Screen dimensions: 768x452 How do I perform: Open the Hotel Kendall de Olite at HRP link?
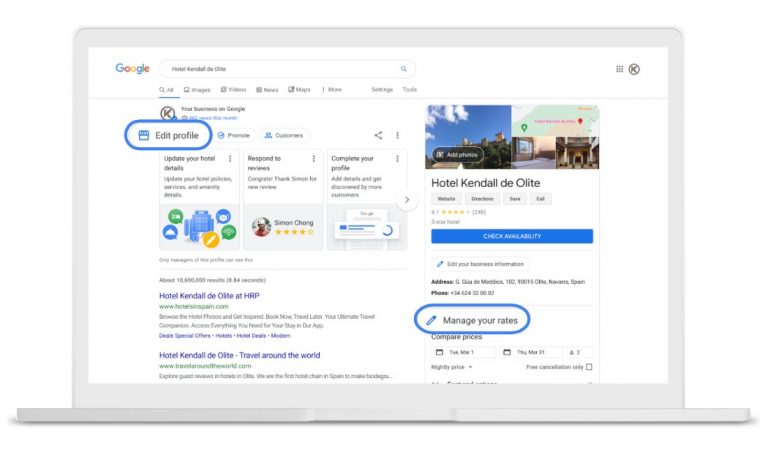pos(209,296)
